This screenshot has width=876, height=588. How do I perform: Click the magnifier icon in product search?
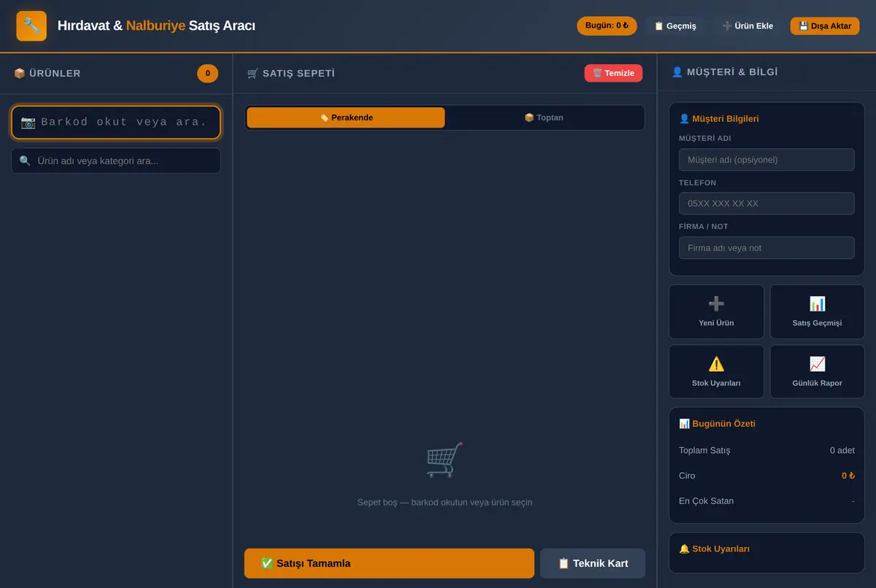(x=25, y=160)
